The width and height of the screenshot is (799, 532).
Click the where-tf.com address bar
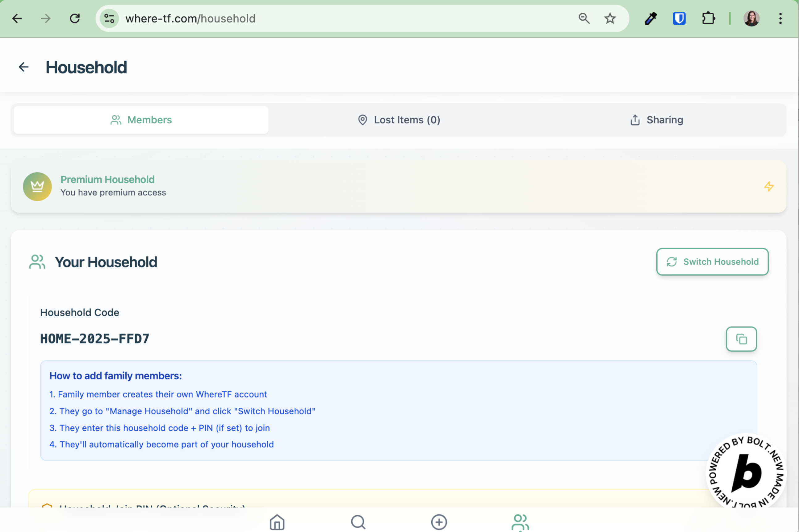306,18
